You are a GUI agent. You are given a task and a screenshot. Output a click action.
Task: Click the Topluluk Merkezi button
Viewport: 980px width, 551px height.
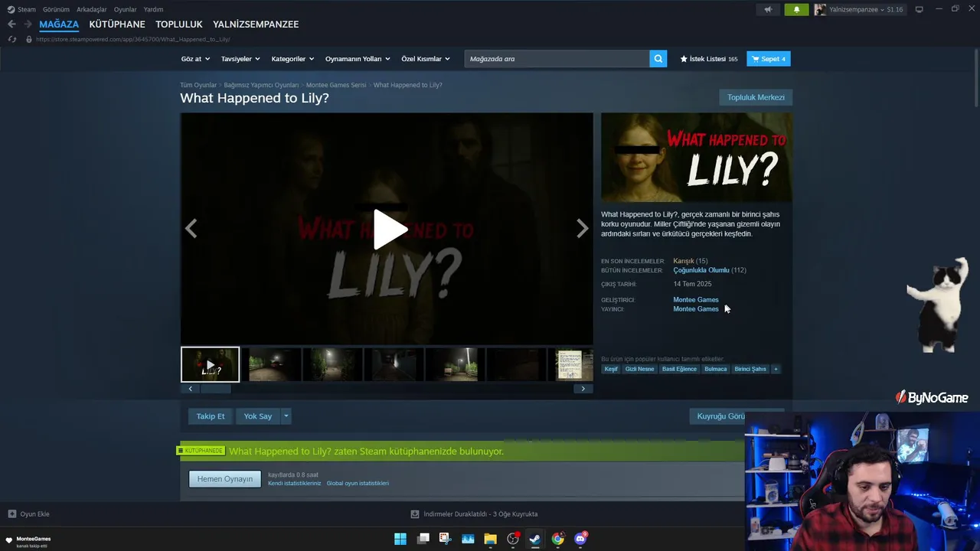pyautogui.click(x=756, y=97)
